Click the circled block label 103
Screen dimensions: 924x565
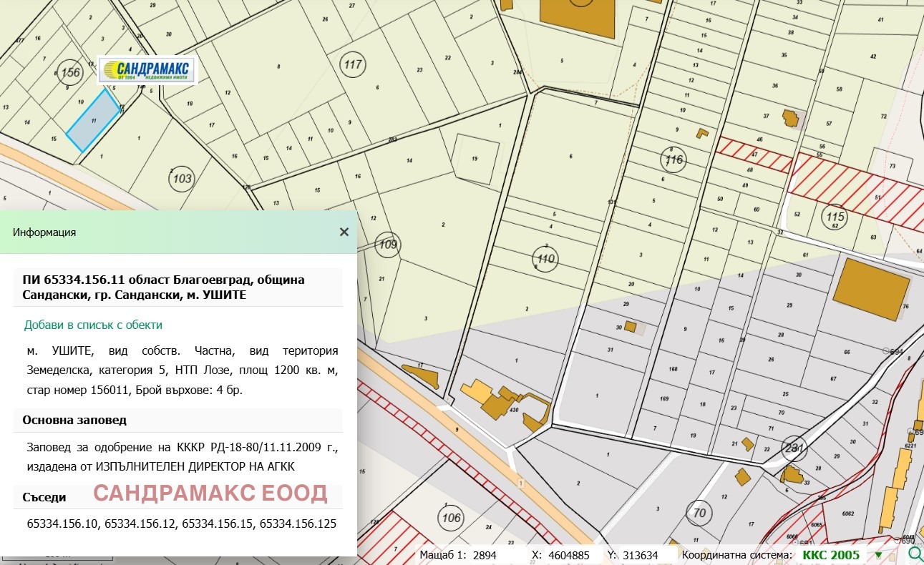pos(183,178)
